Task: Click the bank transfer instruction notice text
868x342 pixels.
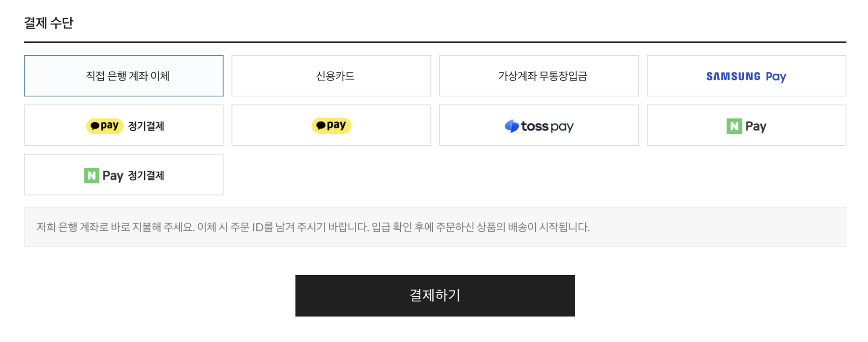Action: [313, 227]
